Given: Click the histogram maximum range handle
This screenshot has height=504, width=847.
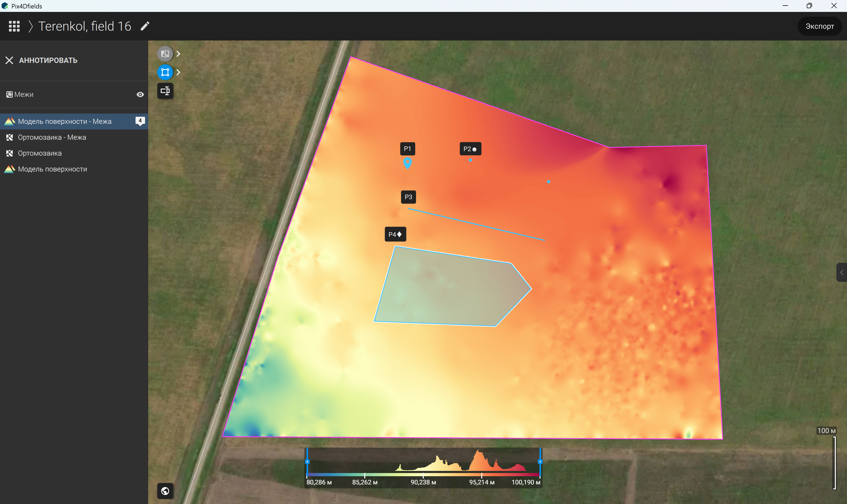Looking at the screenshot, I should 540,462.
